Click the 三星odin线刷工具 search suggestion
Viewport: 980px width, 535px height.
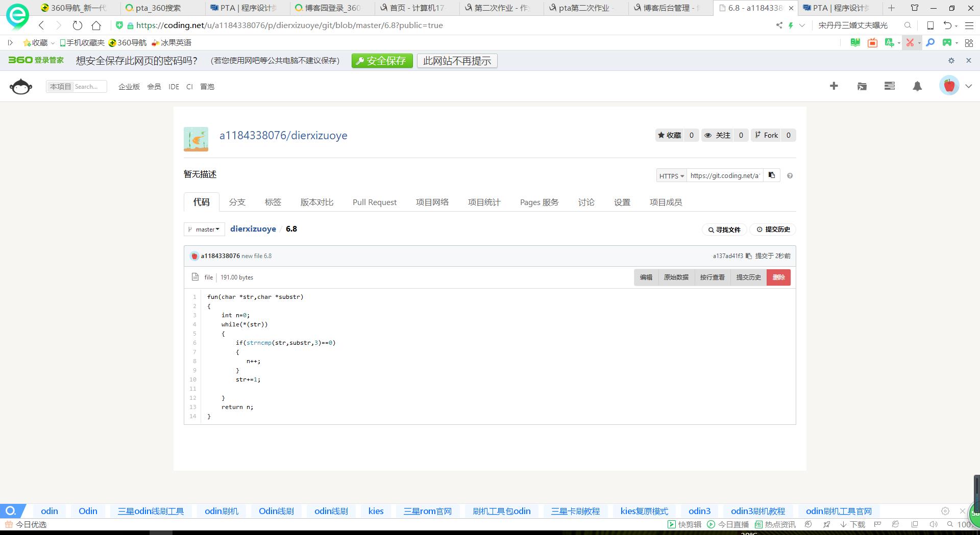pos(151,511)
